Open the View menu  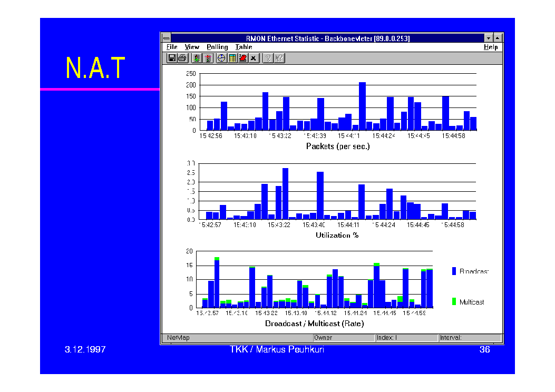tap(192, 47)
